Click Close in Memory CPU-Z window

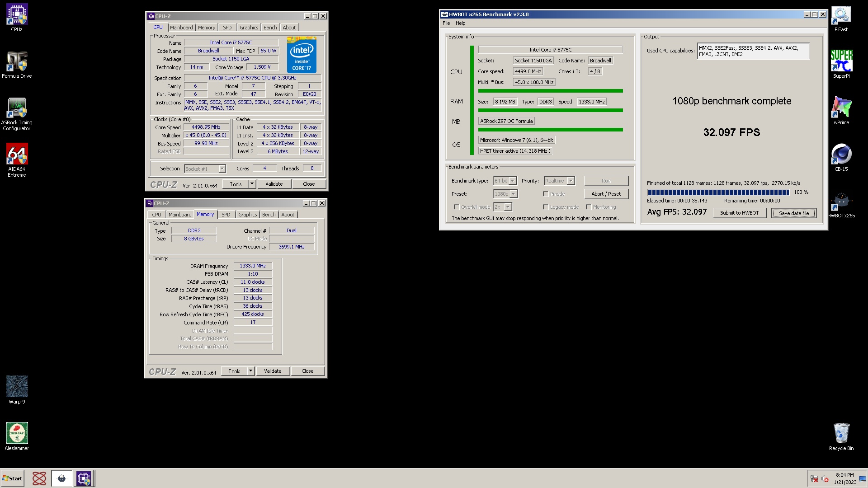pyautogui.click(x=307, y=371)
